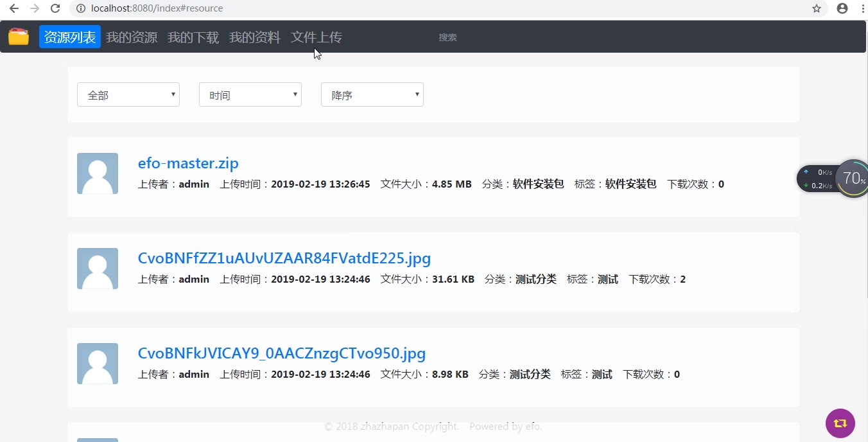This screenshot has width=868, height=442.
Task: Click avatar beside CvoBNFkJVICAY9_0AACZnzgCTvo950.jpg
Action: click(x=98, y=364)
